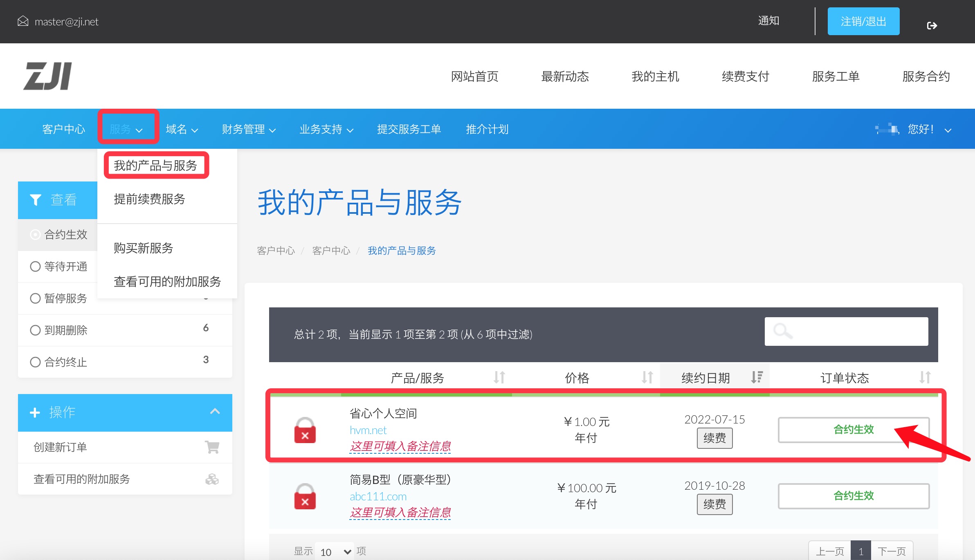Collapse the 操作 panel chevron

pyautogui.click(x=215, y=412)
